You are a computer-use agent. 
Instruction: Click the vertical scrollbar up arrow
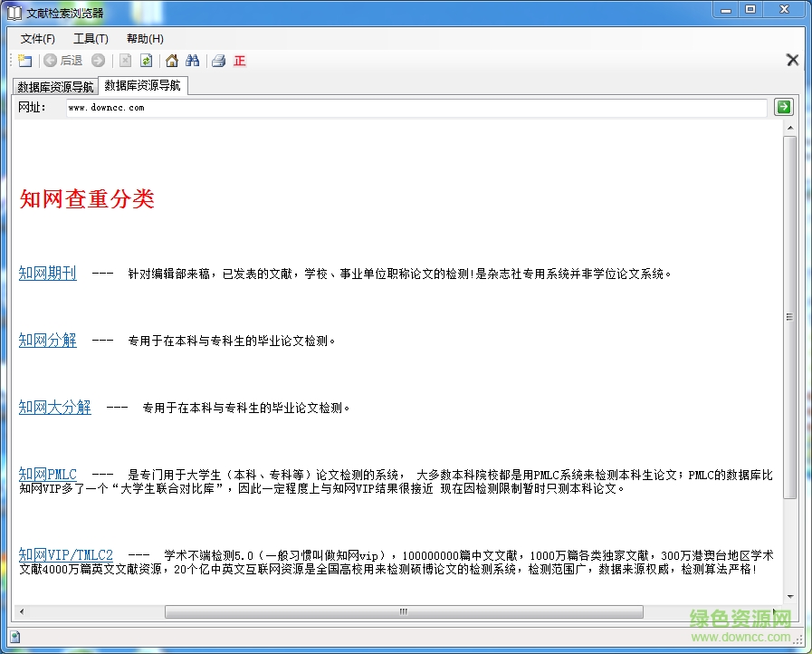point(789,128)
